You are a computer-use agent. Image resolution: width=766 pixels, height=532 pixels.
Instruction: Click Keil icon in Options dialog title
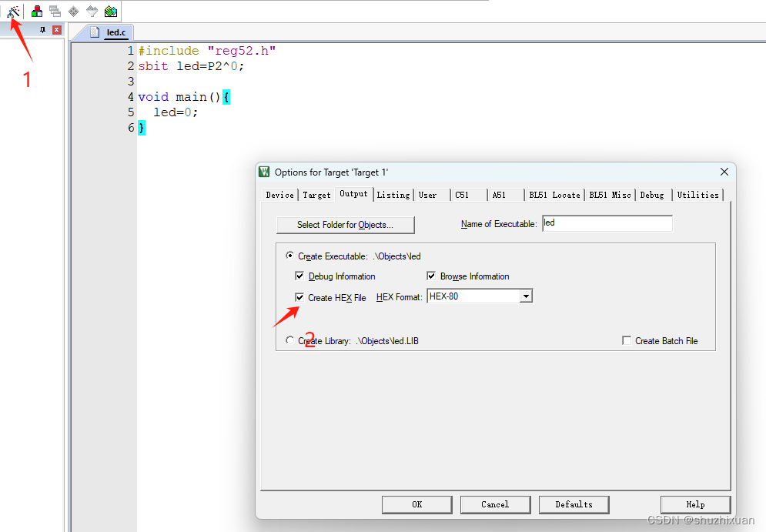[x=264, y=172]
